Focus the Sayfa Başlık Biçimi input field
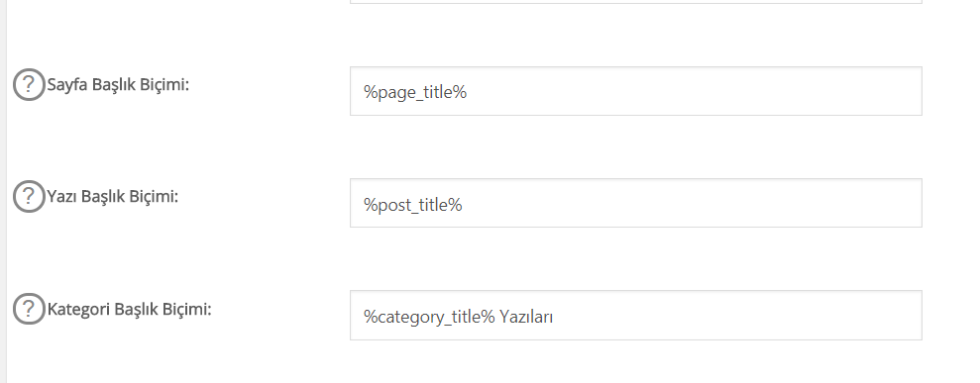This screenshot has width=980, height=383. point(635,91)
